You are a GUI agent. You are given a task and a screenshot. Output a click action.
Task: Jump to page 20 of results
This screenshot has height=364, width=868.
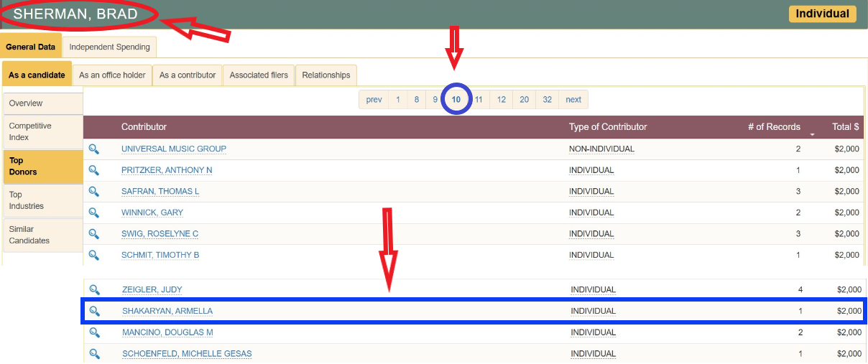click(525, 100)
